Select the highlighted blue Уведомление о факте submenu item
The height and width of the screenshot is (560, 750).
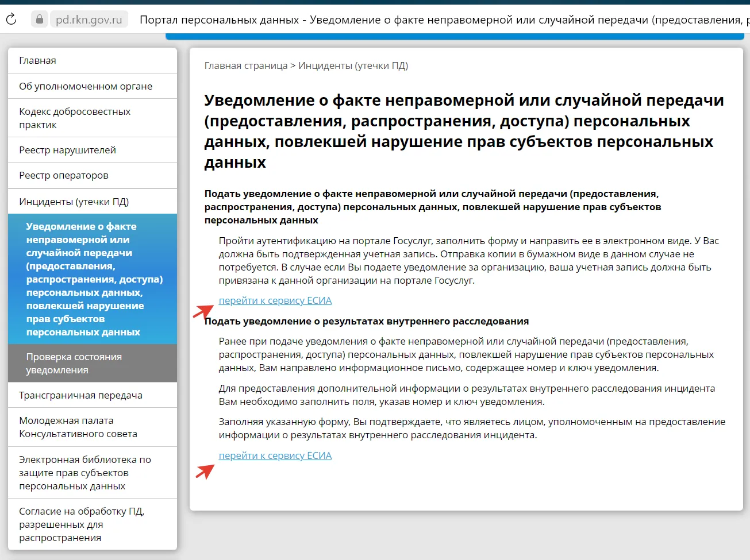click(x=93, y=279)
